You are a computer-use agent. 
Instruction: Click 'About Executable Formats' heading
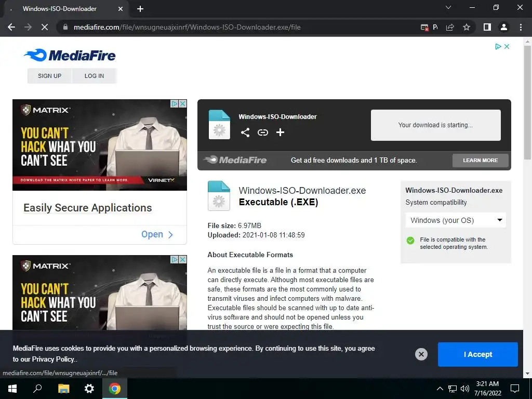tap(250, 255)
